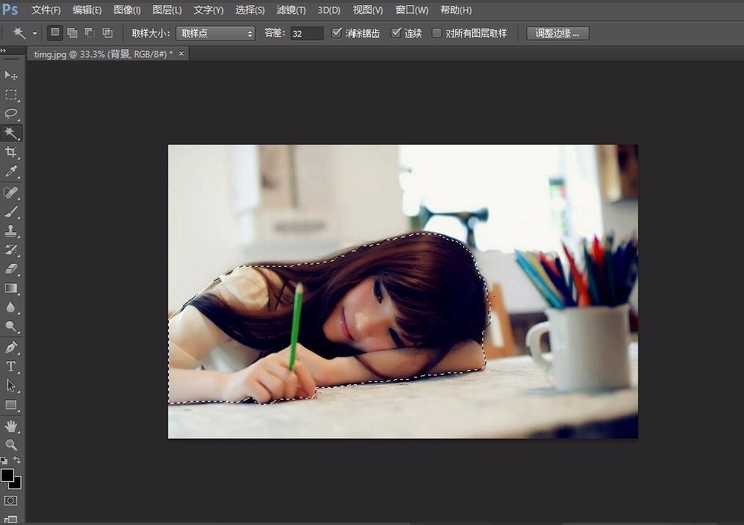Click the foreground color swatch
The width and height of the screenshot is (744, 525).
pos(7,475)
